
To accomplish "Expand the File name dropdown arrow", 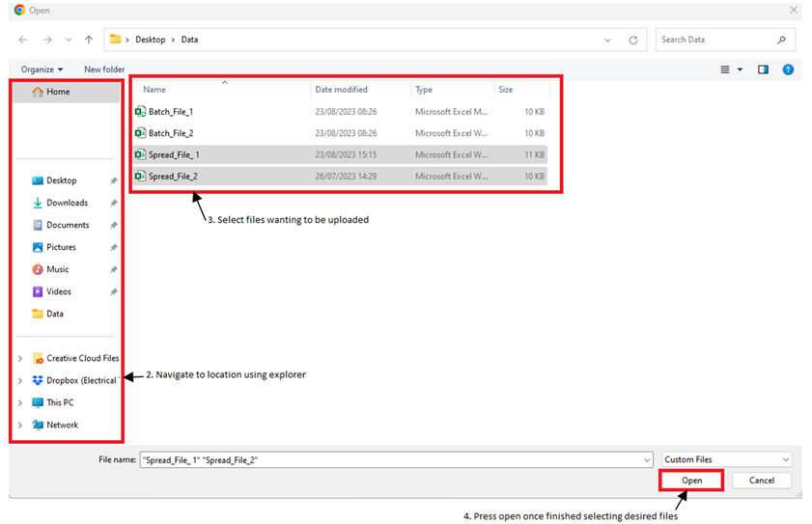I will point(647,459).
